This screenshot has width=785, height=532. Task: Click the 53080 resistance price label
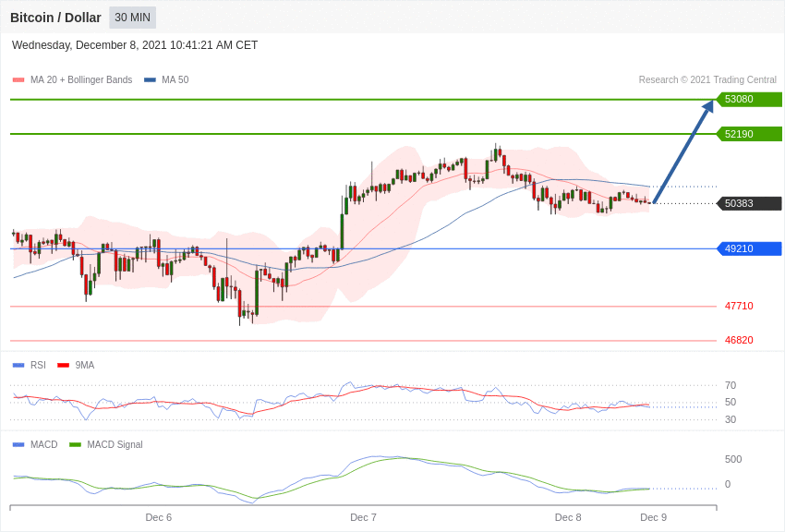(750, 99)
